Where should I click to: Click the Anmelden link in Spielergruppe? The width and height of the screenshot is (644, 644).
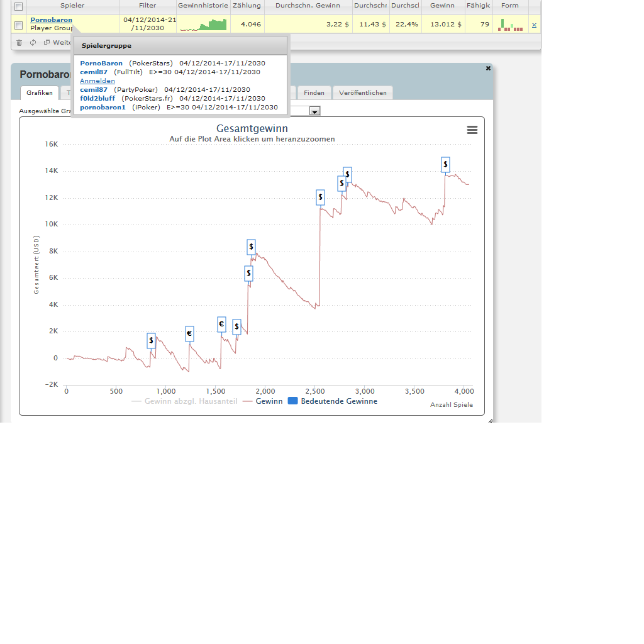pyautogui.click(x=97, y=81)
